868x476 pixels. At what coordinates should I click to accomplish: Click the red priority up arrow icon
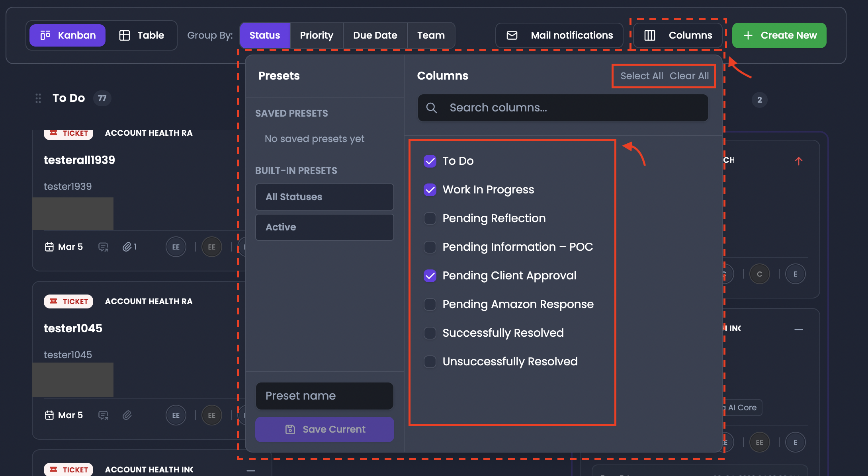[x=798, y=161]
